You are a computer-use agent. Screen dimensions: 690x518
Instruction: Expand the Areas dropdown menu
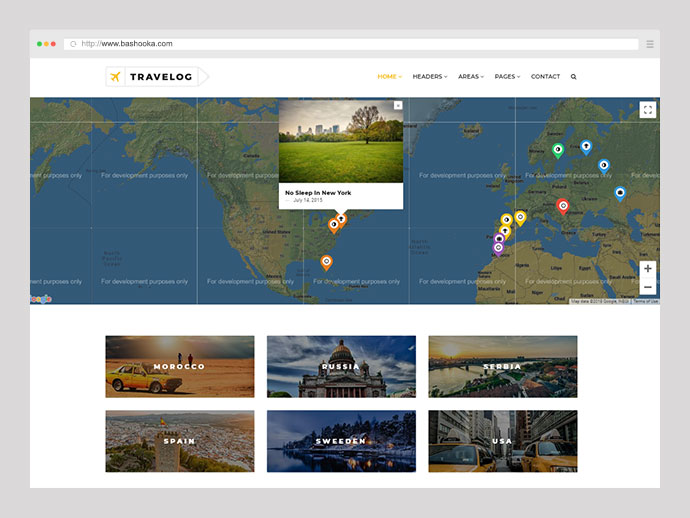tap(471, 77)
